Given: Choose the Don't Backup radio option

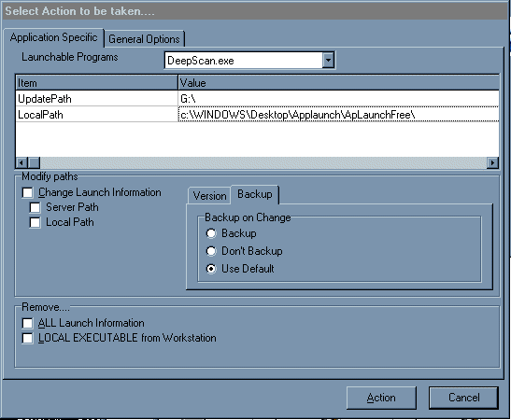Looking at the screenshot, I should [211, 251].
